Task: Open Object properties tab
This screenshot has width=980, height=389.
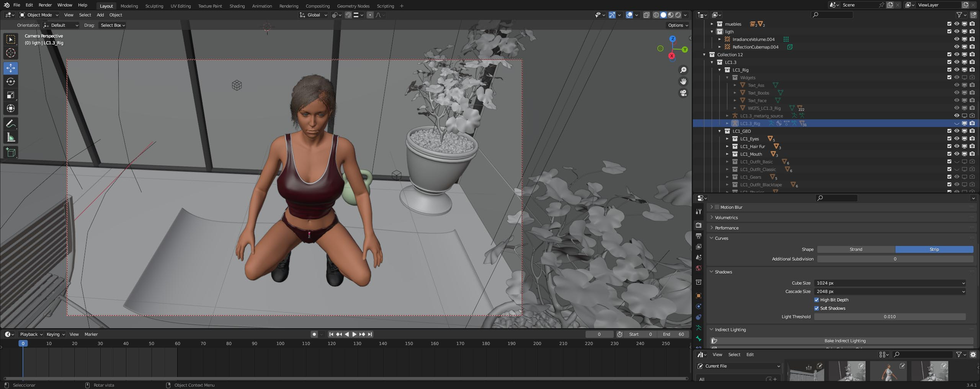Action: 699,296
